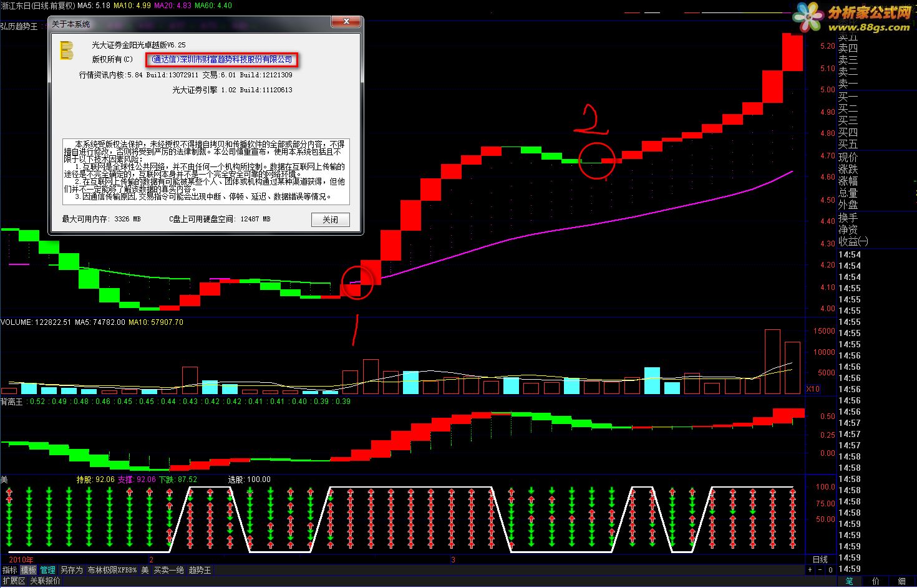
Task: Choose the 趋势王 template
Action: click(200, 570)
